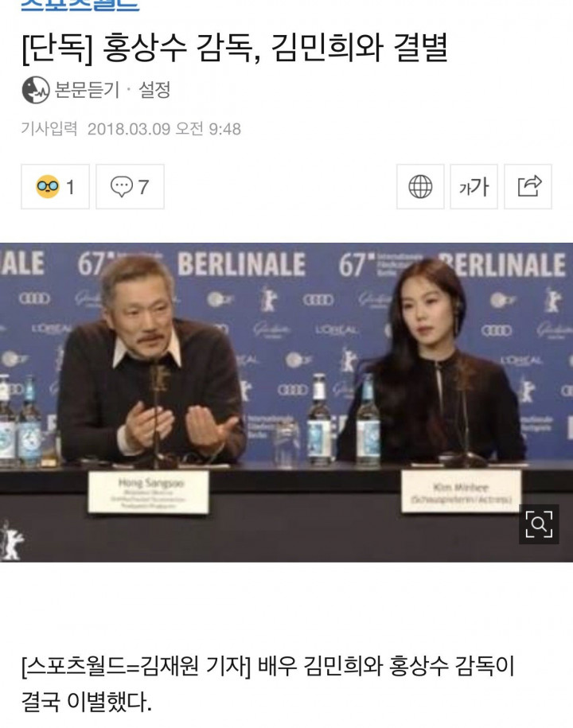
Task: Click 본문듣기 text link
Action: click(x=88, y=90)
